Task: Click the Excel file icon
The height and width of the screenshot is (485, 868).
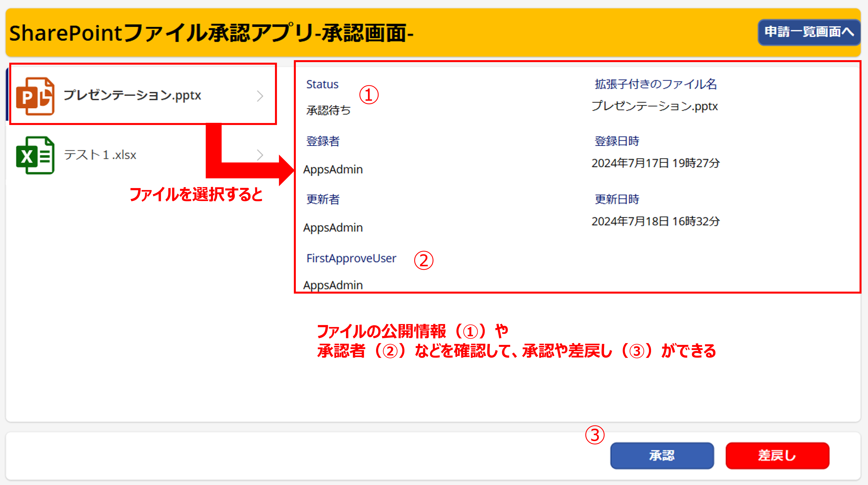Action: 35,155
